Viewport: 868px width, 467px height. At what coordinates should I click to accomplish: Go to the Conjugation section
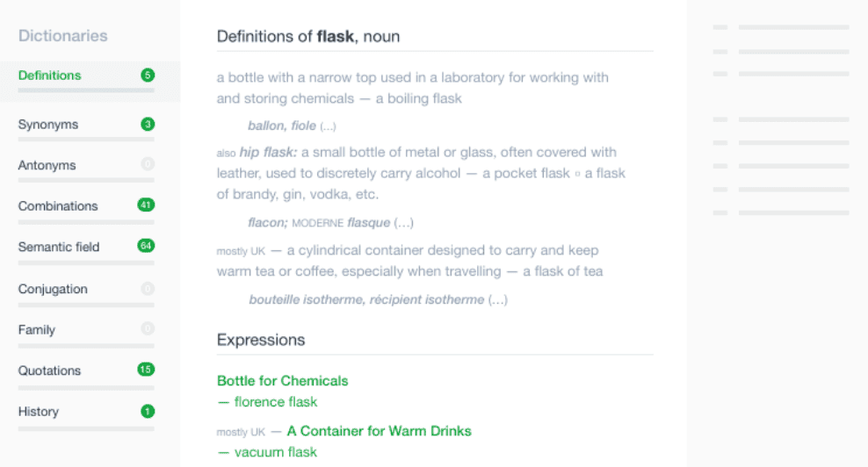coord(53,289)
